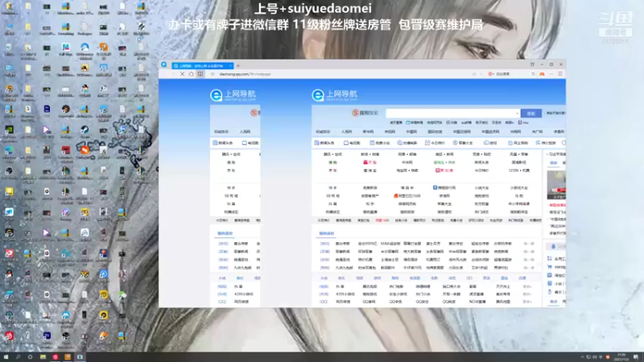Click the video thumbnail in right sidebar
This screenshot has height=362, width=644.
click(x=556, y=185)
